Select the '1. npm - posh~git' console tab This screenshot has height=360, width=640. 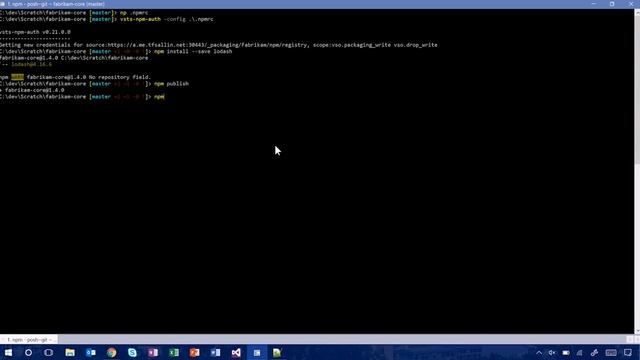(29, 340)
